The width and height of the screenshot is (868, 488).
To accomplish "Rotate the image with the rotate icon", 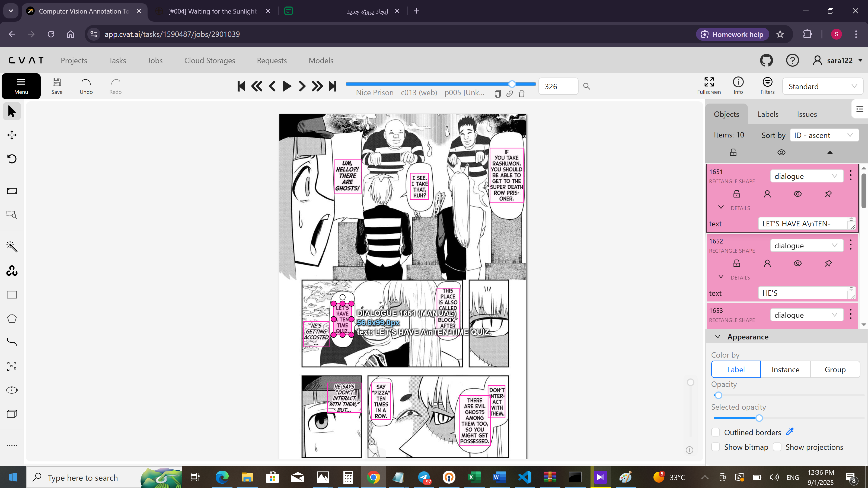I will 12,159.
